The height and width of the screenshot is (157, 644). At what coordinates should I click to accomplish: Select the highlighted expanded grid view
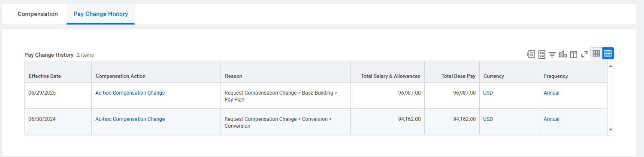(608, 53)
